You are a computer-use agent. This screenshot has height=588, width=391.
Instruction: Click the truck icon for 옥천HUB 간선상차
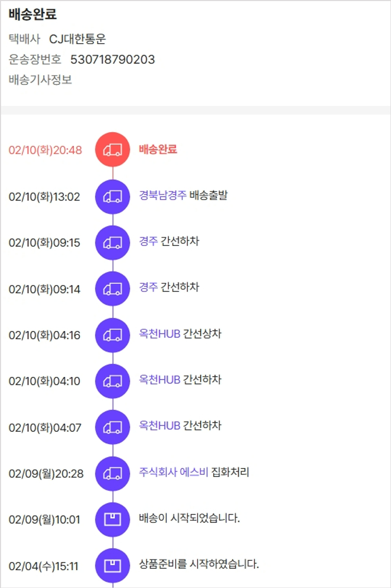click(x=113, y=334)
